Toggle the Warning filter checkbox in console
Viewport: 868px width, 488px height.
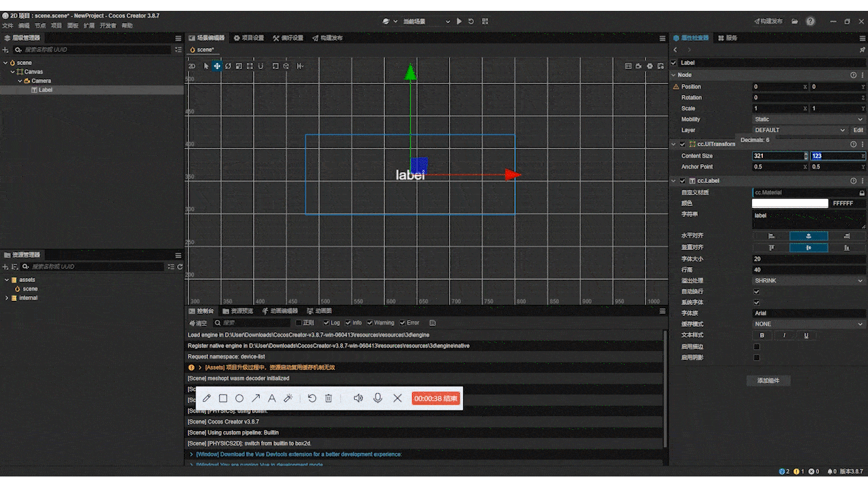coord(370,323)
